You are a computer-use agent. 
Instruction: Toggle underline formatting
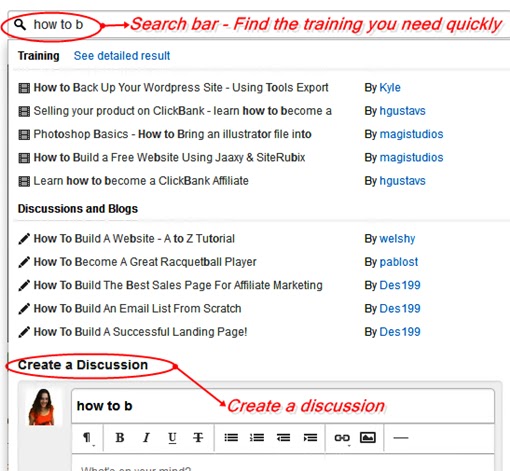pos(172,438)
